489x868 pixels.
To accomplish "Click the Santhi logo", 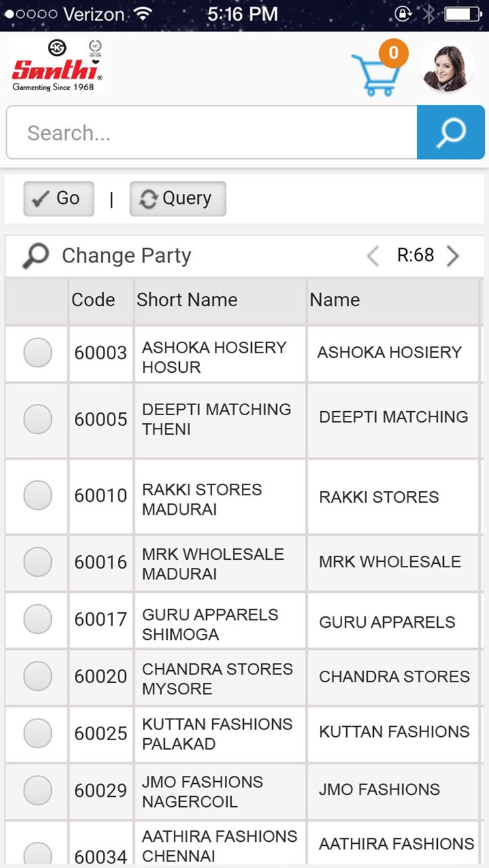I will 57,65.
